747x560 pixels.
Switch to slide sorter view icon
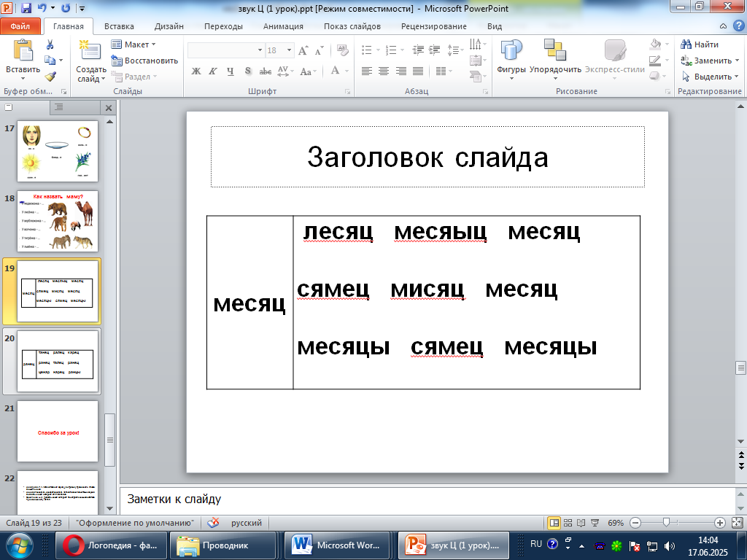[568, 523]
